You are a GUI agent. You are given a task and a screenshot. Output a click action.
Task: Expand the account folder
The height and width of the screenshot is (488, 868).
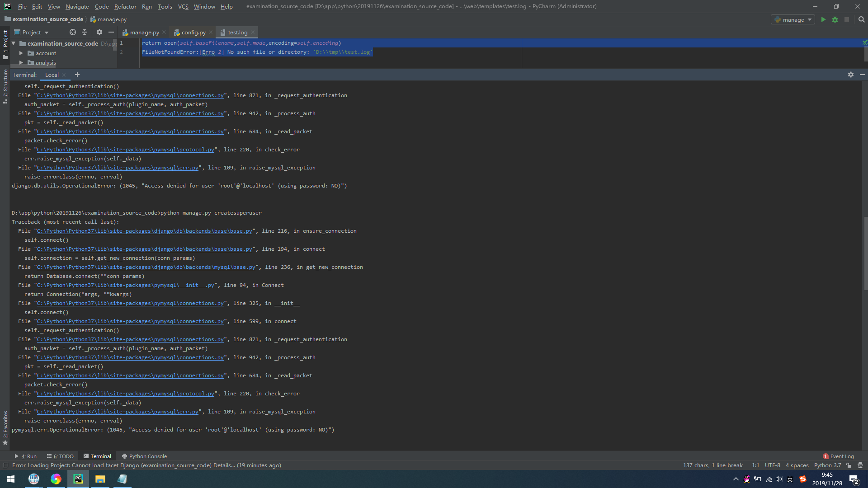point(21,53)
